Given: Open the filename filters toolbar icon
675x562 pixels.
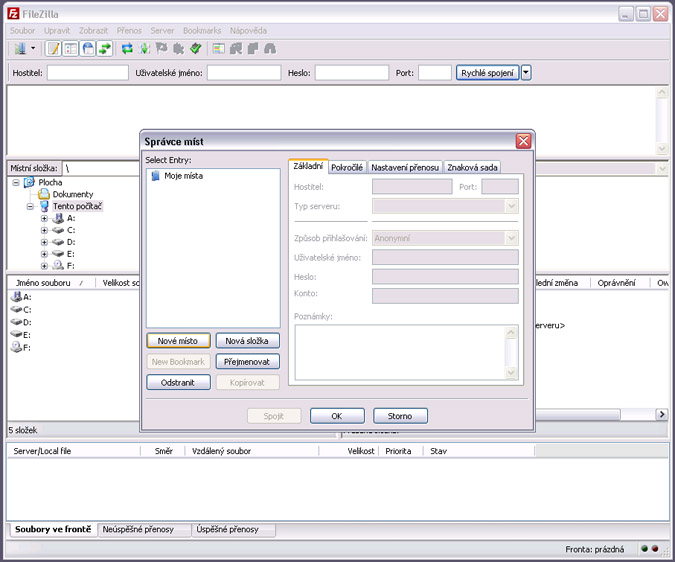Looking at the screenshot, I should coord(218,49).
